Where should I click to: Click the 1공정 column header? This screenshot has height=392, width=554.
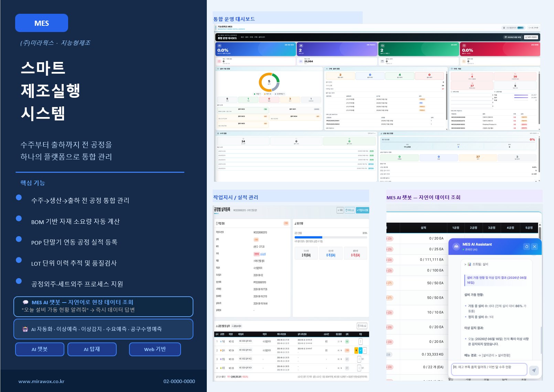(456, 228)
